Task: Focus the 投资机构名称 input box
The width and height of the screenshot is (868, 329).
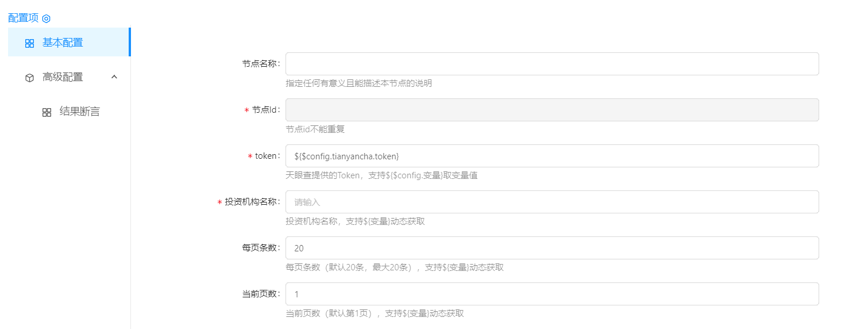Action: pos(551,202)
